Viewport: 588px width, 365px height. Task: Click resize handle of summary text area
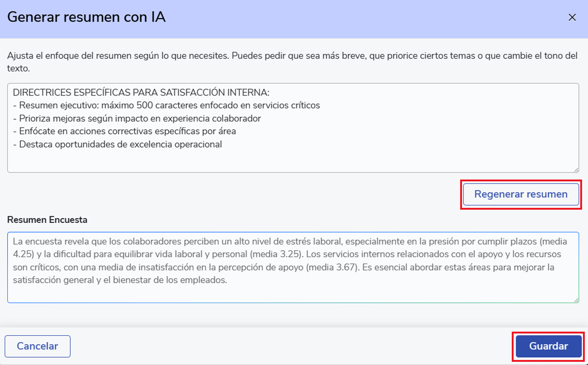click(x=577, y=300)
